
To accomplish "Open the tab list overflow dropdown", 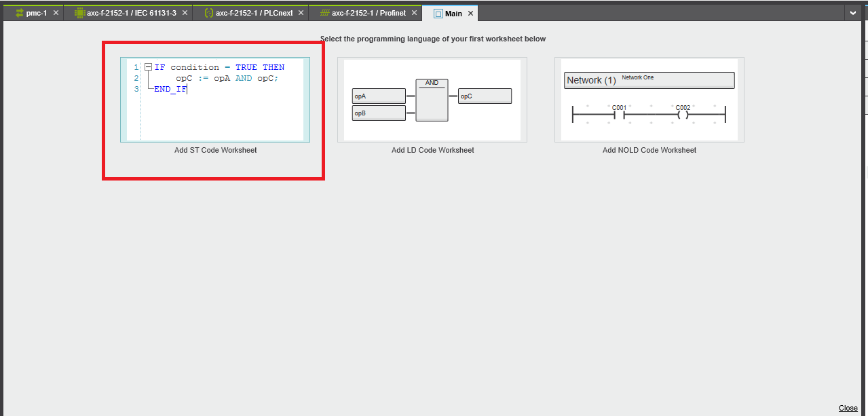I will (852, 13).
